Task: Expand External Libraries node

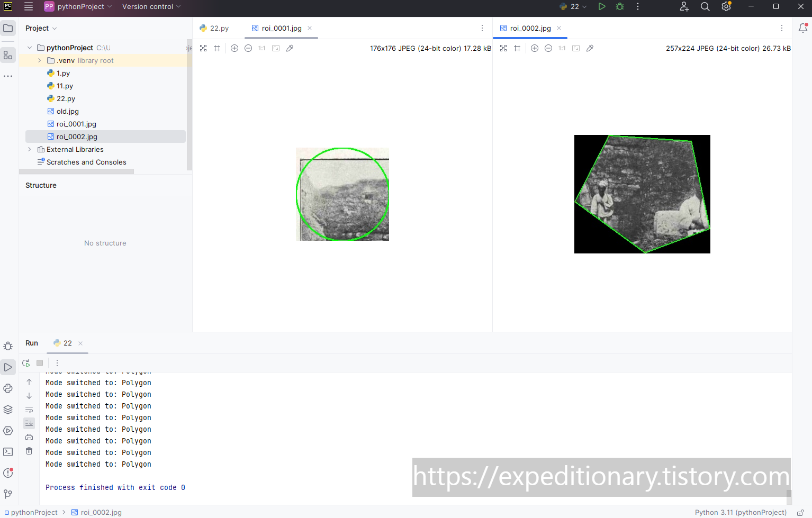Action: 30,149
